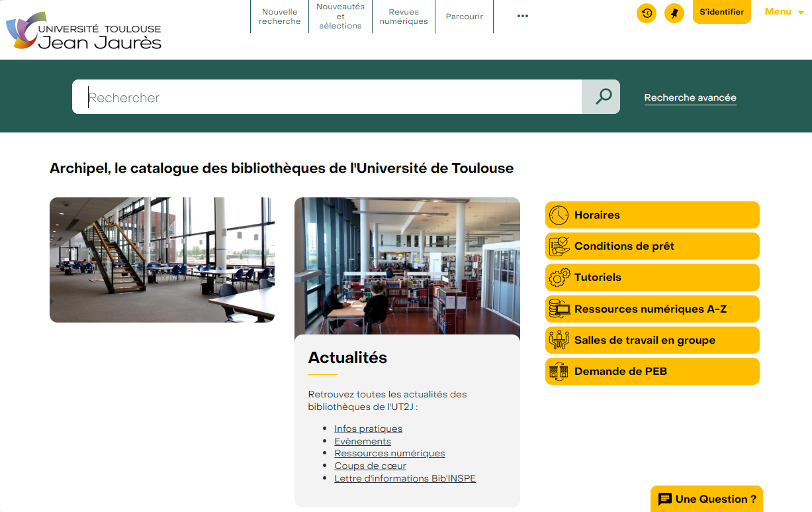Open the pinned favorites pin icon
Viewport: 812px width, 512px height.
pos(674,13)
